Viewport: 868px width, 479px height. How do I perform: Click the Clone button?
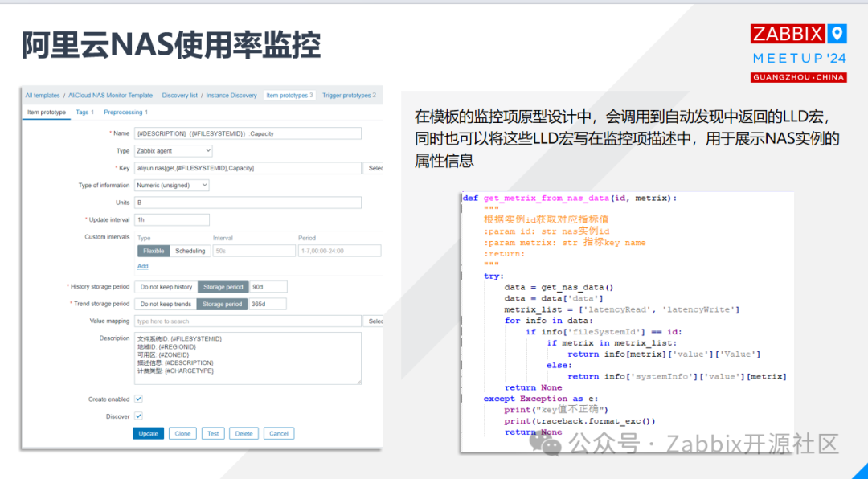(182, 434)
